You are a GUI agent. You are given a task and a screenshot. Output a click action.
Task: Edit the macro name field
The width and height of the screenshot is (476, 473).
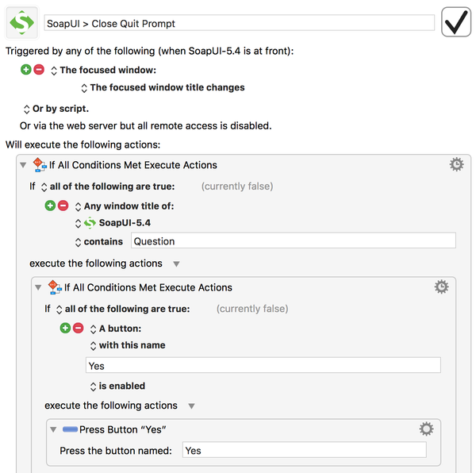pos(240,23)
